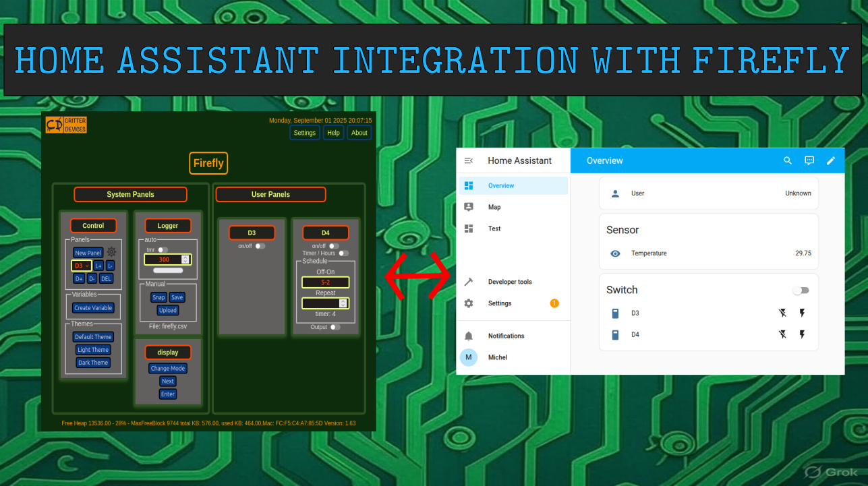
Task: Apply the Dark Theme button
Action: (x=93, y=363)
